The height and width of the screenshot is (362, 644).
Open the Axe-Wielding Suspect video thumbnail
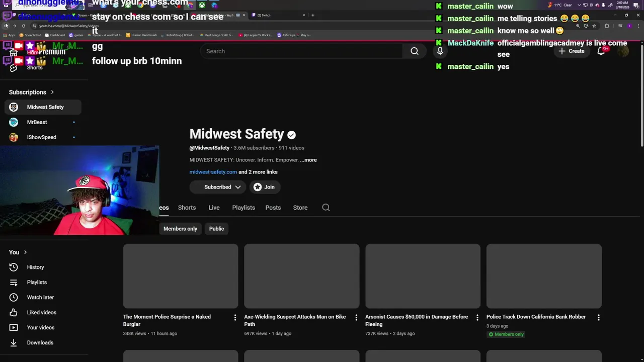pyautogui.click(x=302, y=276)
